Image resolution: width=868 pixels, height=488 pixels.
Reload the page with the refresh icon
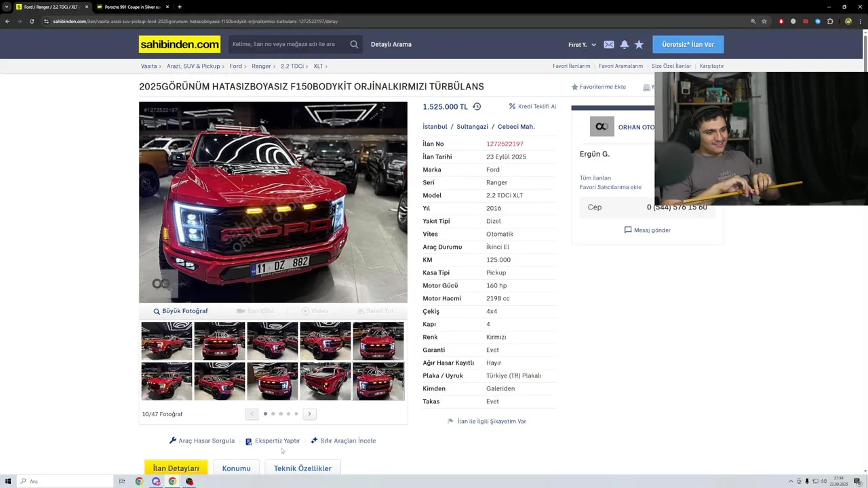point(31,21)
